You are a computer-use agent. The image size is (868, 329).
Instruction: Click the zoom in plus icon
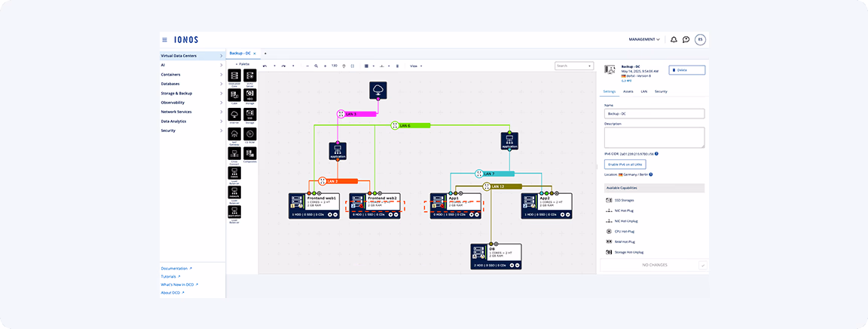[325, 66]
